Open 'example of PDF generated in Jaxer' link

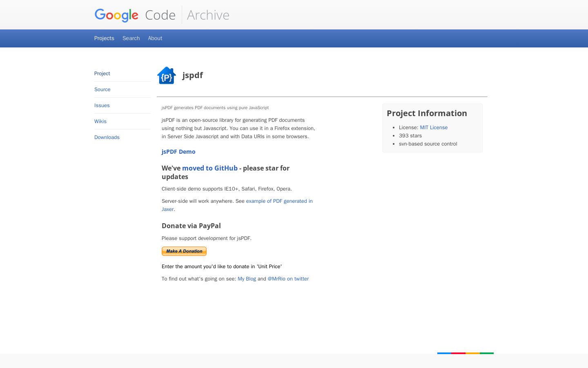[237, 205]
